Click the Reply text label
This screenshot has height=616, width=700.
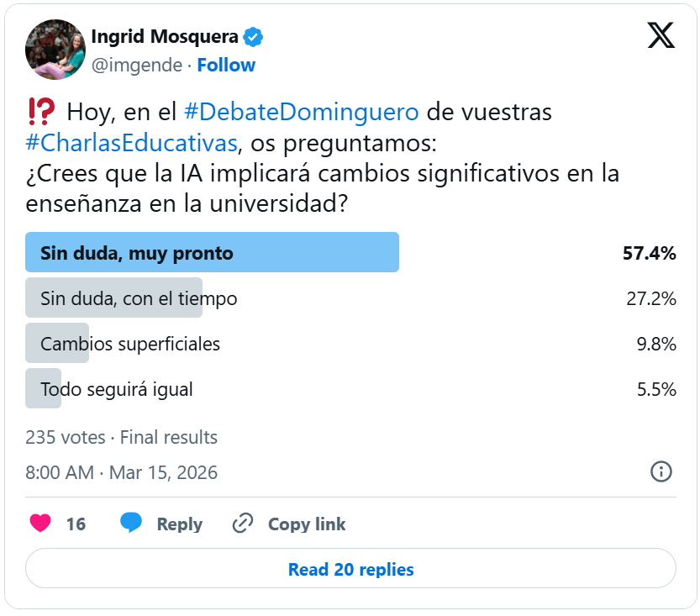(x=179, y=524)
